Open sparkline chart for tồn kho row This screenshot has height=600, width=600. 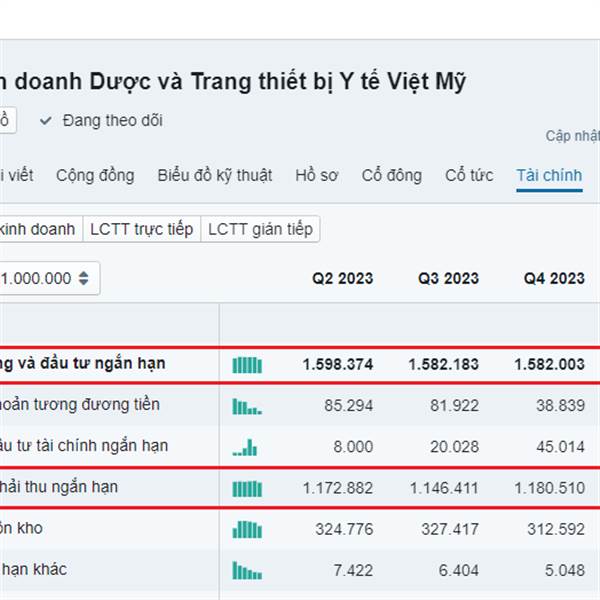pyautogui.click(x=247, y=530)
